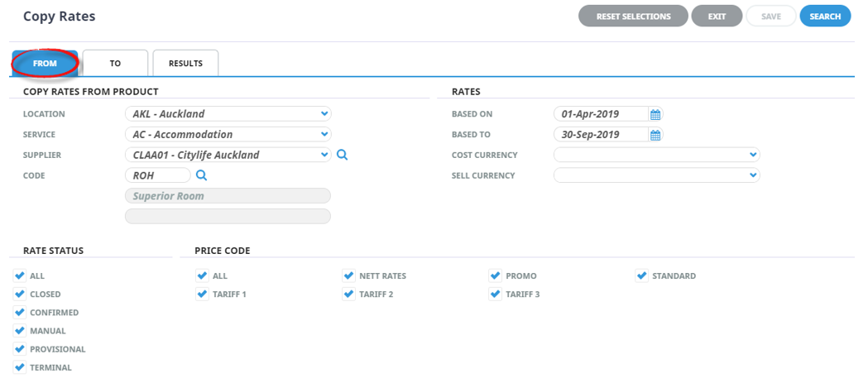868x383 pixels.
Task: Toggle the Tariff 2 checkbox
Action: point(348,294)
